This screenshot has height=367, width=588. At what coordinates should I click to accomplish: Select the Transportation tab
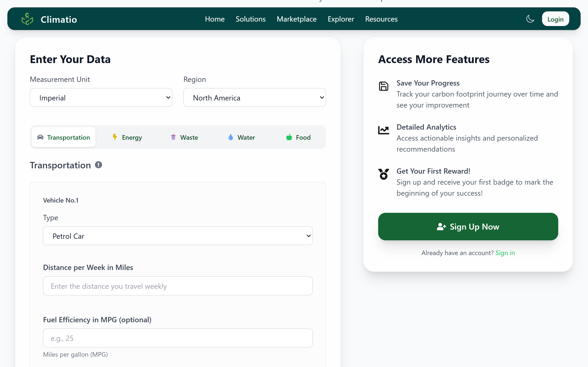tap(64, 137)
